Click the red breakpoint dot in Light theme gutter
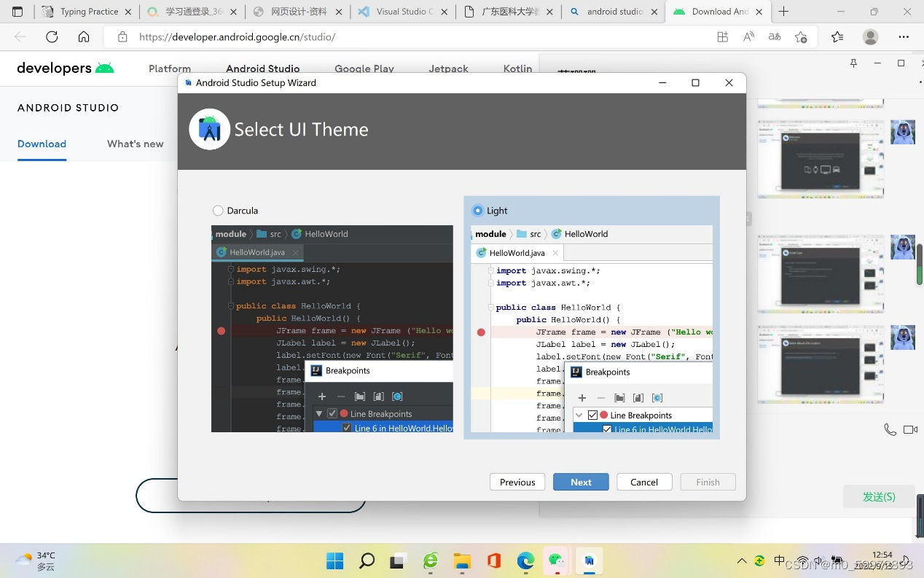 pyautogui.click(x=481, y=332)
